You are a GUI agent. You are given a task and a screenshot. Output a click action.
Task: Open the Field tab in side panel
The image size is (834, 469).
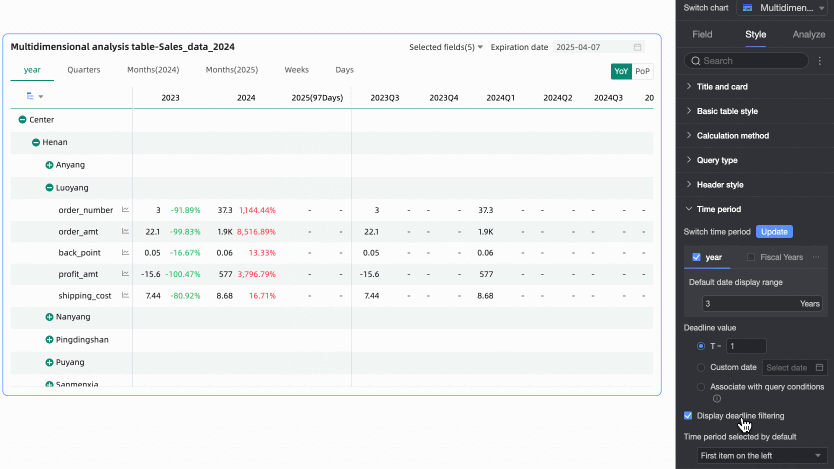(x=702, y=34)
